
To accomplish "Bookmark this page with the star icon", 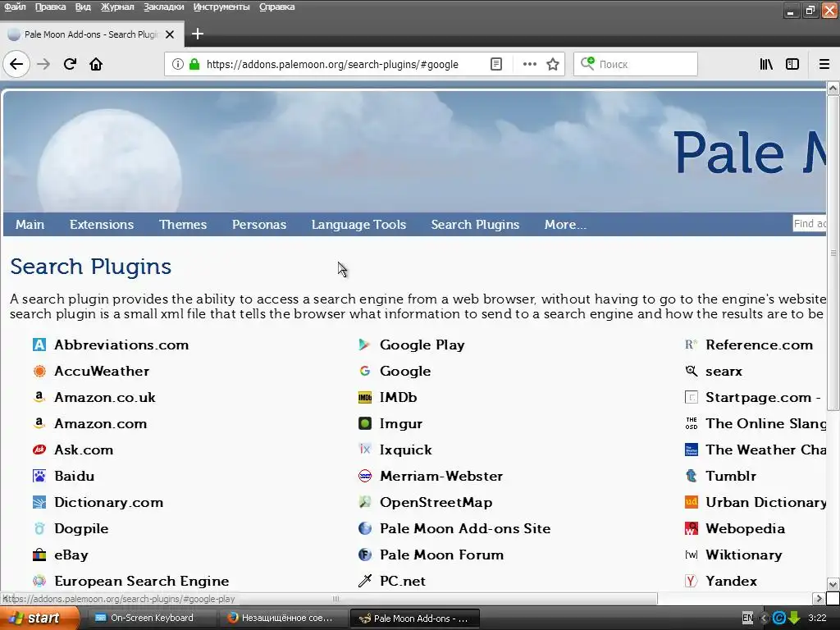I will tap(553, 64).
